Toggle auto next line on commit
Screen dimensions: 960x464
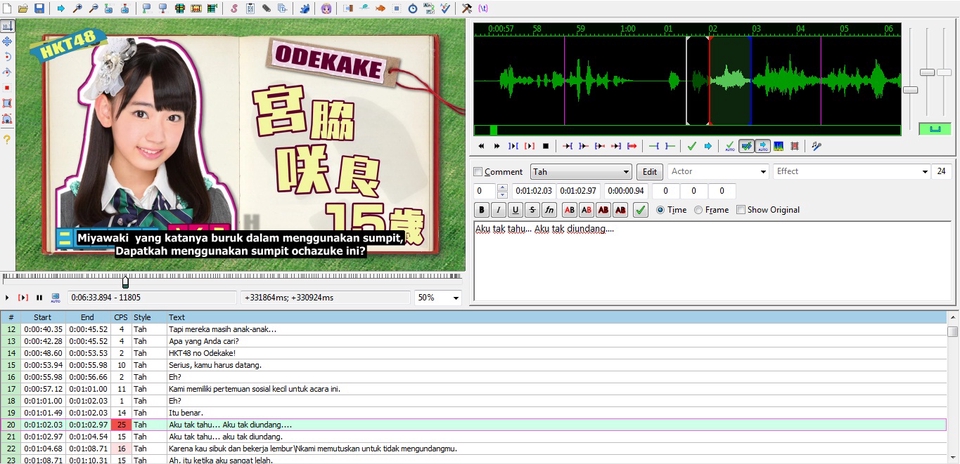747,146
